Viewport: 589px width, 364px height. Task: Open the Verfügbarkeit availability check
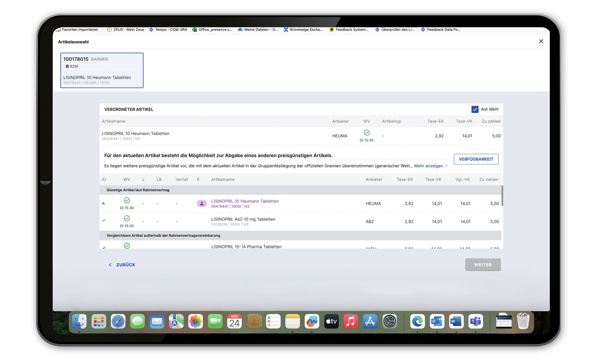pos(476,159)
